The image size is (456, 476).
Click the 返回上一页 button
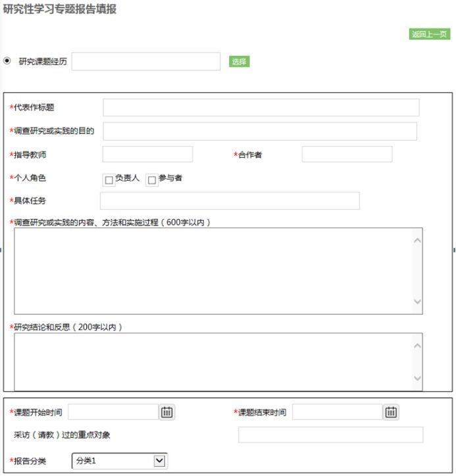[429, 34]
